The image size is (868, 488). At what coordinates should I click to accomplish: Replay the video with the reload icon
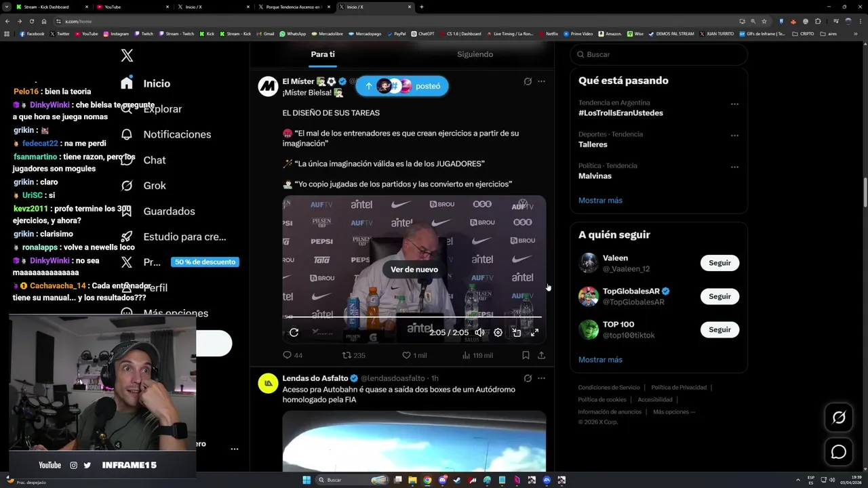click(294, 332)
